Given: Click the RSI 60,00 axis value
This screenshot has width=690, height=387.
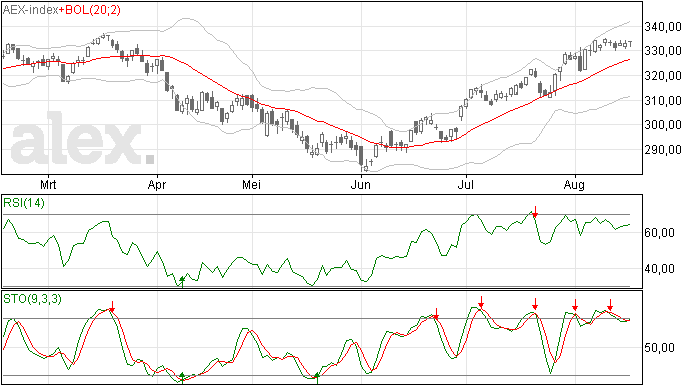Looking at the screenshot, I should 659,232.
